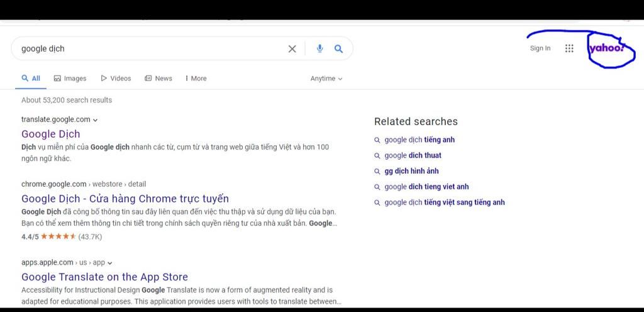Open "Google Translate on the App Store" link
644x312 pixels.
[x=104, y=277]
